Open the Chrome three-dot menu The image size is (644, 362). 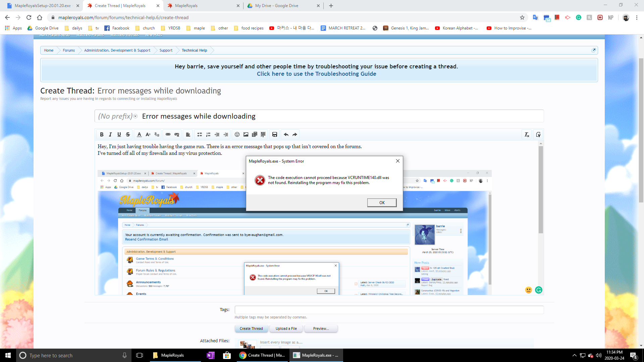637,17
